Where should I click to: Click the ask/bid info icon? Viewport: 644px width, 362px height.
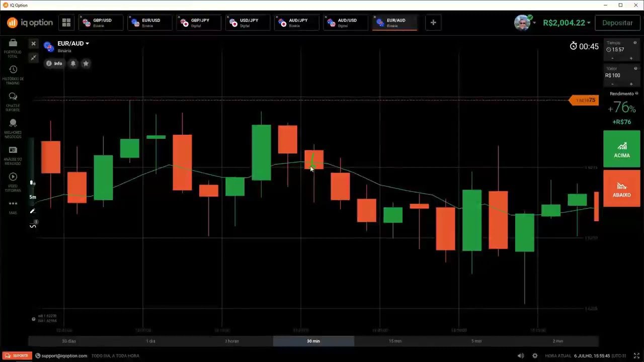[x=34, y=319]
